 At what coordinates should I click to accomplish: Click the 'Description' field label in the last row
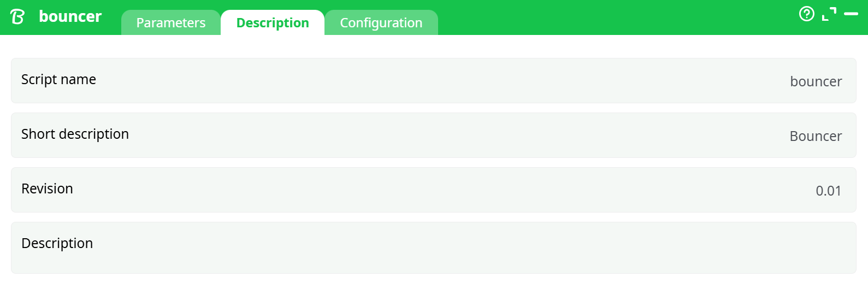tap(57, 244)
